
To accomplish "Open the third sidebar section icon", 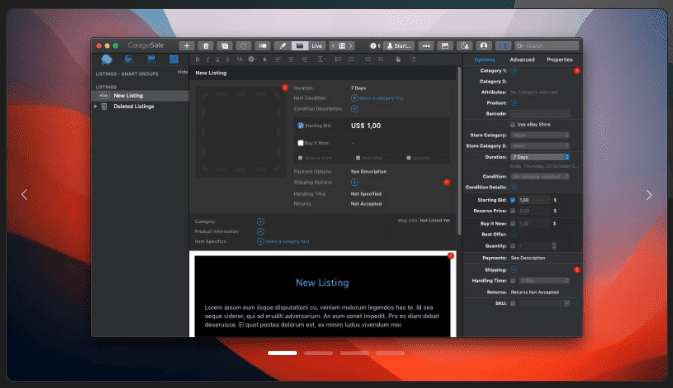I will coord(151,59).
